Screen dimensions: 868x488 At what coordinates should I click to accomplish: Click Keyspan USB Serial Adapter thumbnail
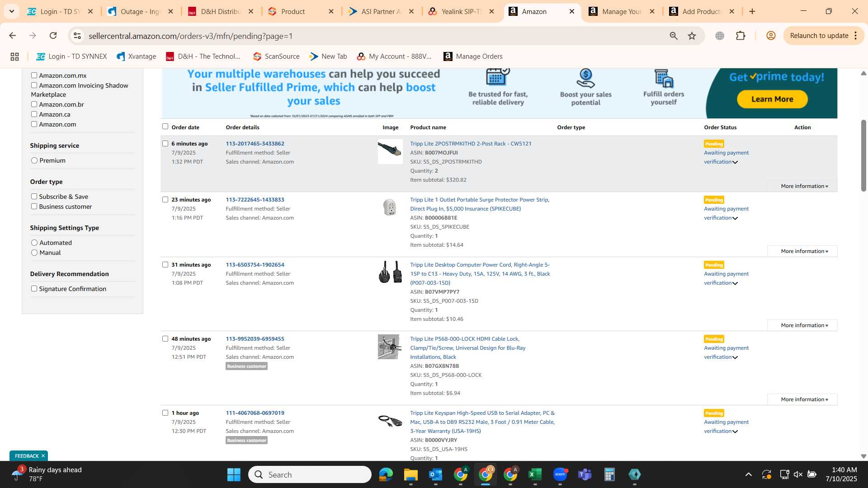(390, 421)
